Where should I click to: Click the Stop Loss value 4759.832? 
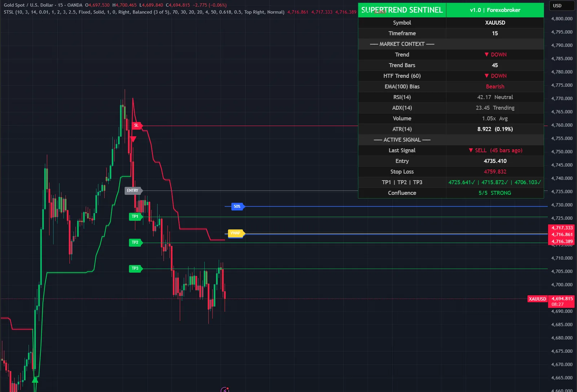(495, 172)
